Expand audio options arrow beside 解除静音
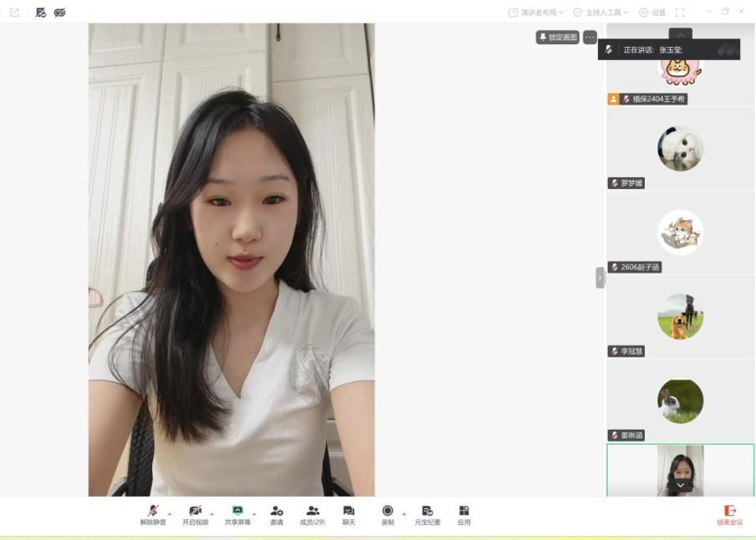 point(169,514)
